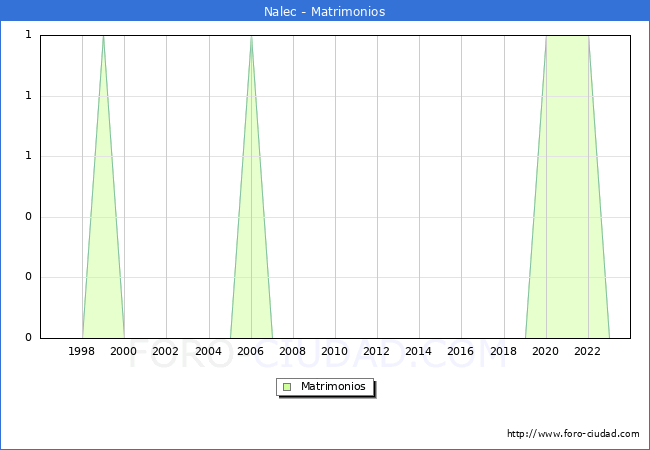Select the 1998 x-axis label
Viewport: 650px width, 450px height.
(x=82, y=352)
